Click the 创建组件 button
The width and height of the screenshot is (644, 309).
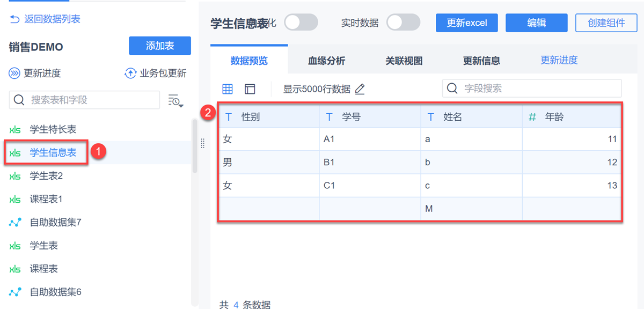tap(606, 23)
